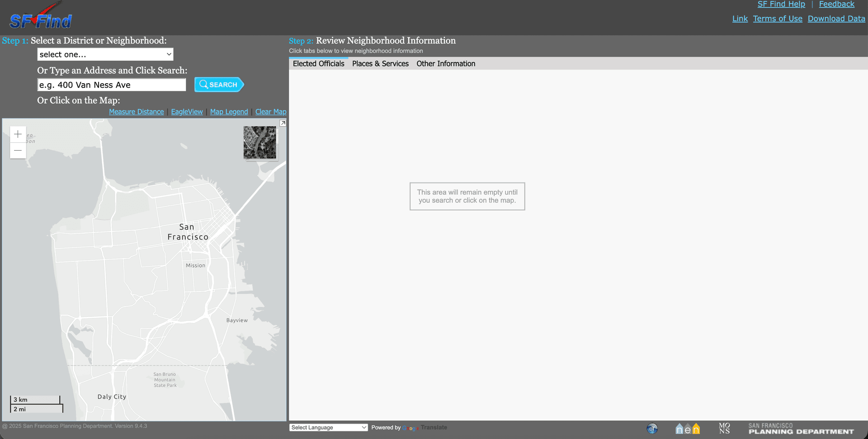This screenshot has width=868, height=439.
Task: Switch to the satellite basemap thumbnail
Action: point(260,142)
